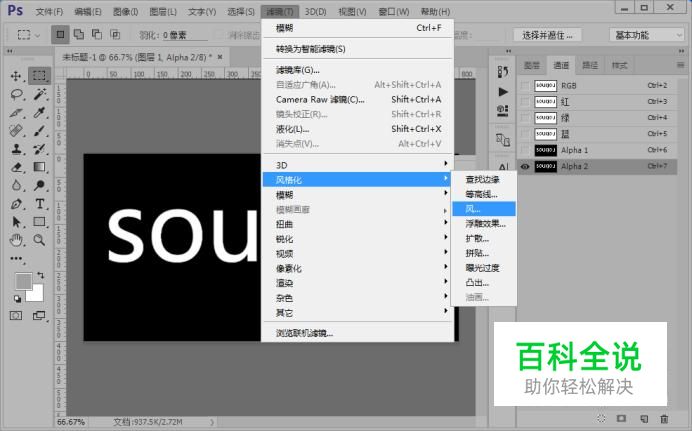Open channels panel options menu icon
This screenshot has width=692, height=431.
click(x=680, y=65)
